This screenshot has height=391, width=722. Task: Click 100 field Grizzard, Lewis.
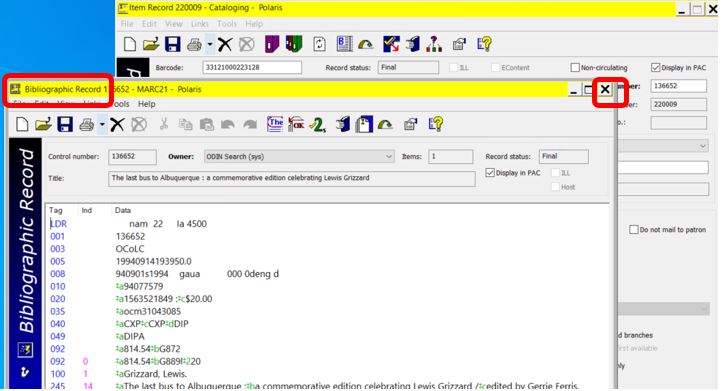(x=151, y=374)
